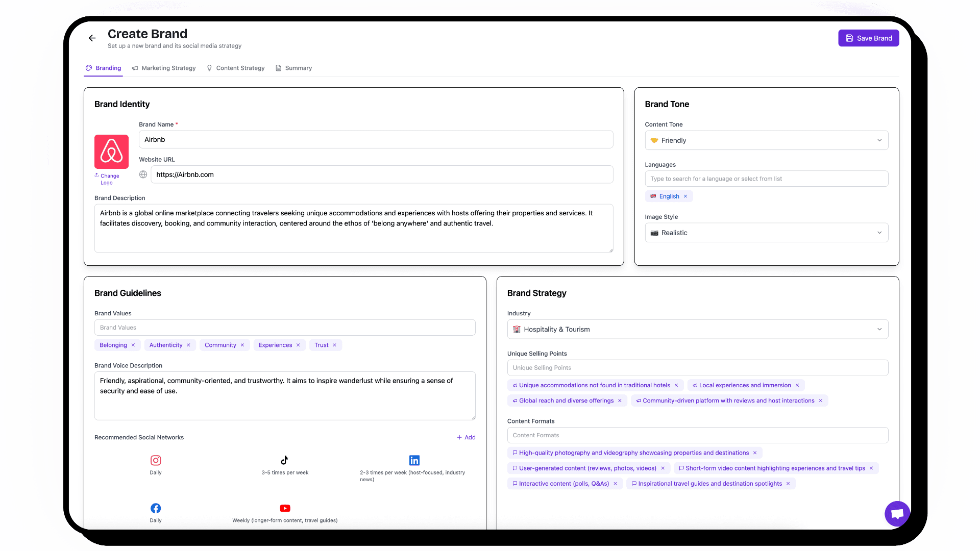Expand the Image Style selector
This screenshot has height=551, width=980.
(766, 233)
